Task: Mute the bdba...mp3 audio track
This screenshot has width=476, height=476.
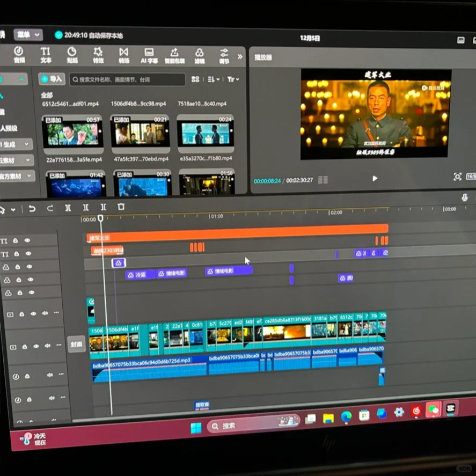Action: pyautogui.click(x=50, y=375)
